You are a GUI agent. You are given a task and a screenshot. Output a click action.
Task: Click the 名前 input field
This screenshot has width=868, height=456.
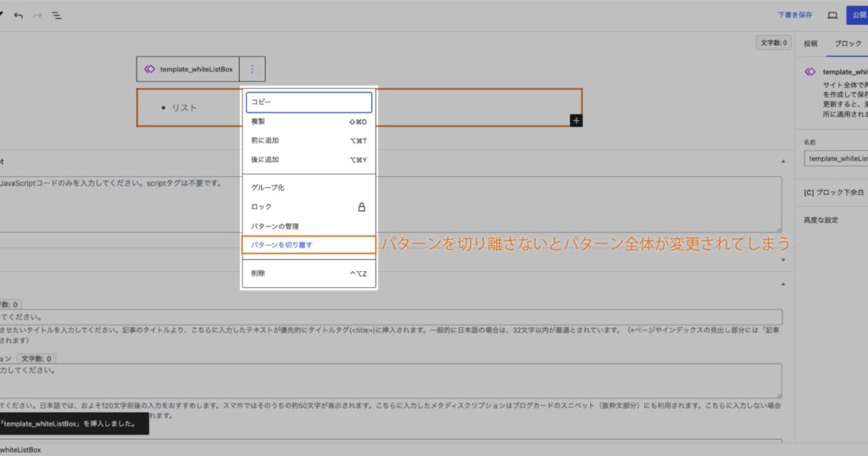837,158
